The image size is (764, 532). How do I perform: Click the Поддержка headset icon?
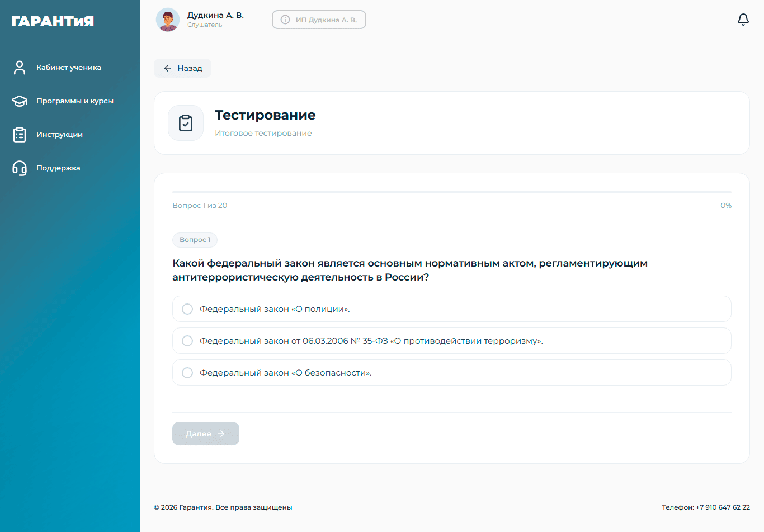(20, 168)
